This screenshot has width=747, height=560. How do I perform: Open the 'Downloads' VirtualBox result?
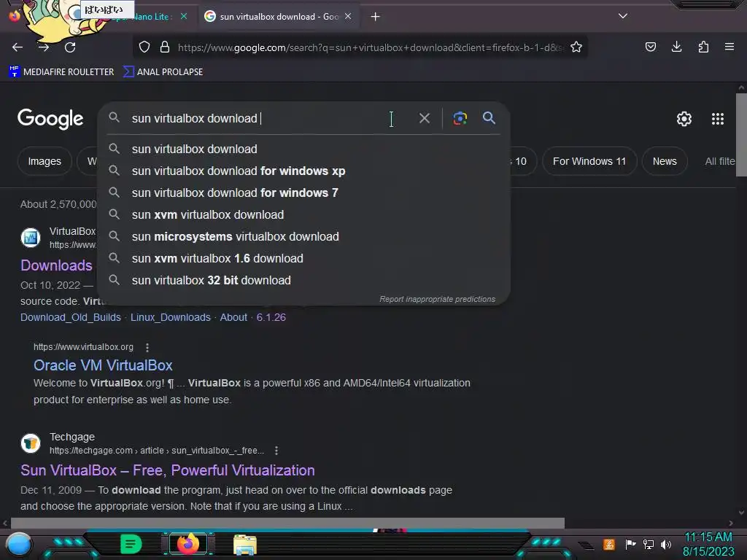[x=56, y=265]
